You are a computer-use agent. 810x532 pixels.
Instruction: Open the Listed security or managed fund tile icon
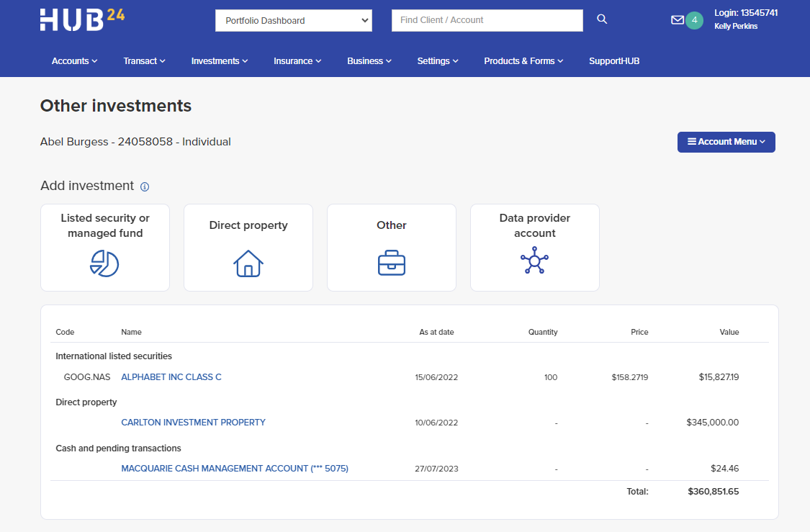click(105, 263)
